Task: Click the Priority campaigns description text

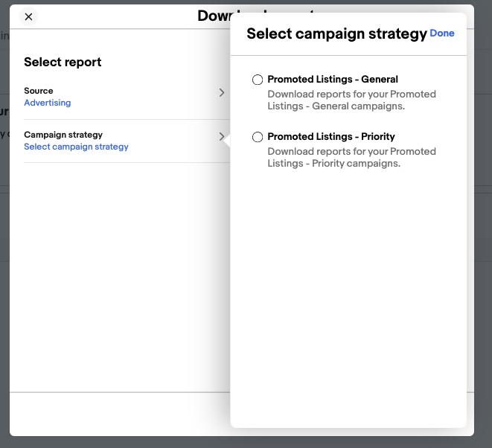Action: click(x=351, y=157)
